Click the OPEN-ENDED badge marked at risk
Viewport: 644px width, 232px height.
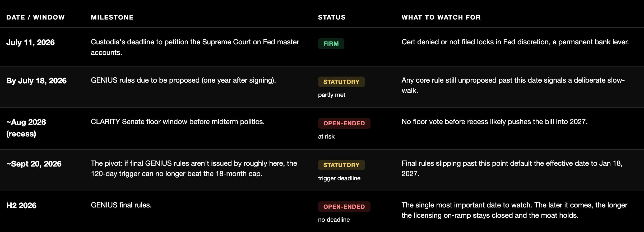click(x=344, y=123)
